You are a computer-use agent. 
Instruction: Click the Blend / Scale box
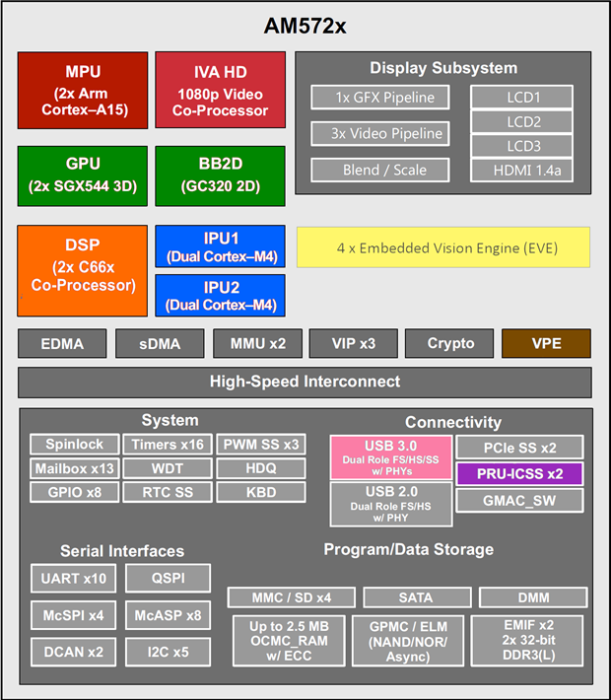click(x=380, y=170)
